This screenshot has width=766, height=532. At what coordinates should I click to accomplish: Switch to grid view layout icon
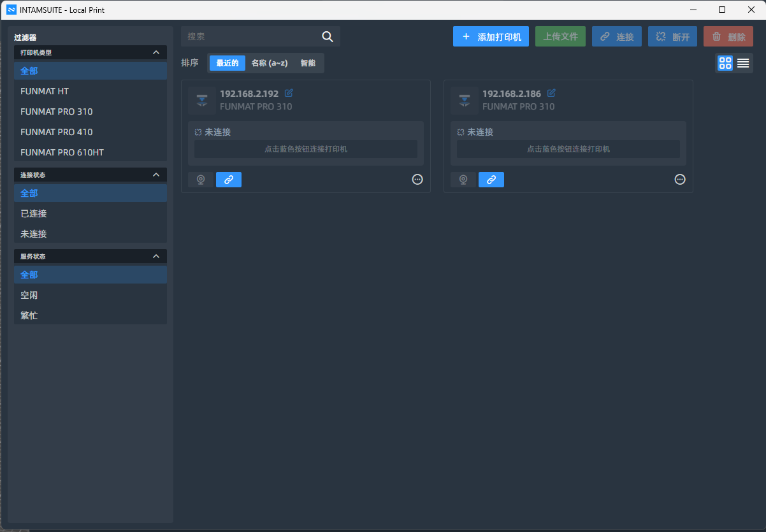[725, 63]
